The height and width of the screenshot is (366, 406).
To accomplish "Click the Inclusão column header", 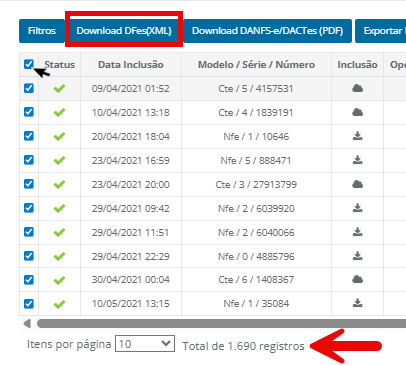I will point(357,64).
